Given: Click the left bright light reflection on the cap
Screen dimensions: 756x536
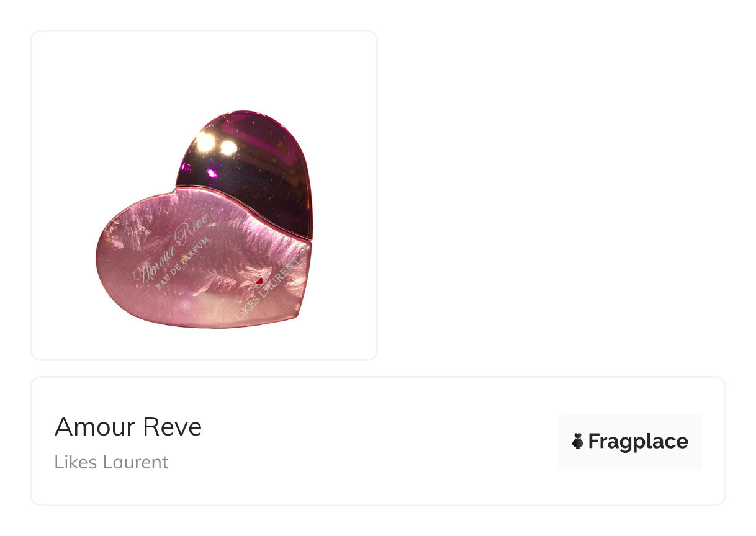Looking at the screenshot, I should tap(205, 143).
